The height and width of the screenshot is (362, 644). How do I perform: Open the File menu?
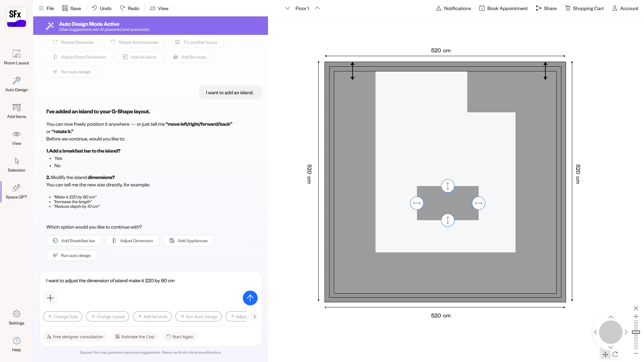point(46,8)
